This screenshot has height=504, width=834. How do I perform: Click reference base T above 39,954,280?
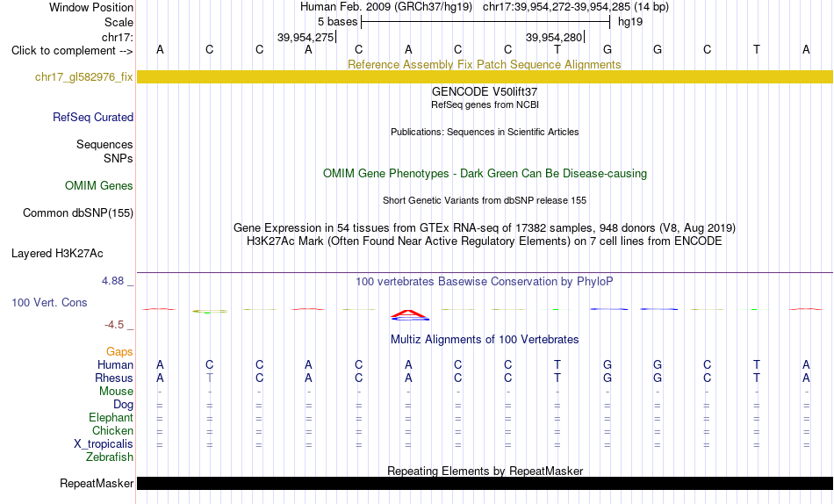[557, 49]
